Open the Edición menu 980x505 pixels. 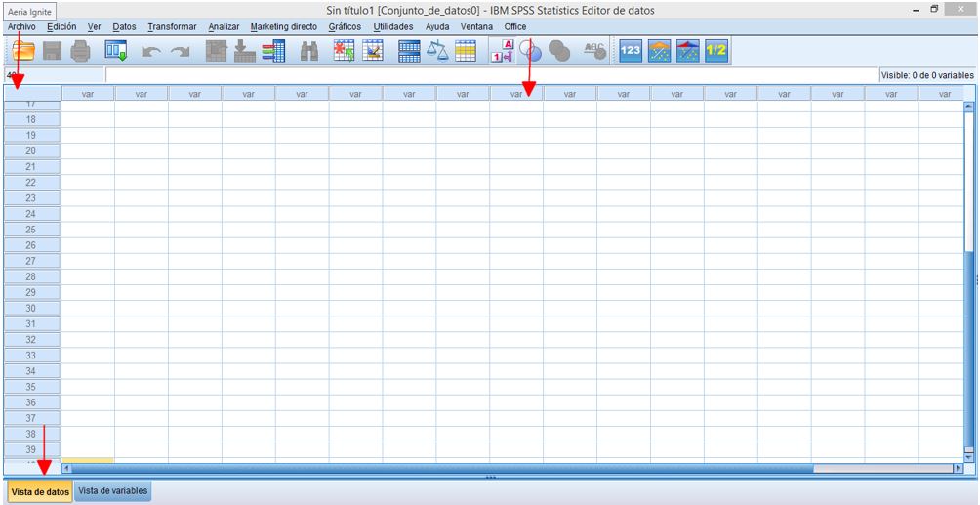pos(61,27)
